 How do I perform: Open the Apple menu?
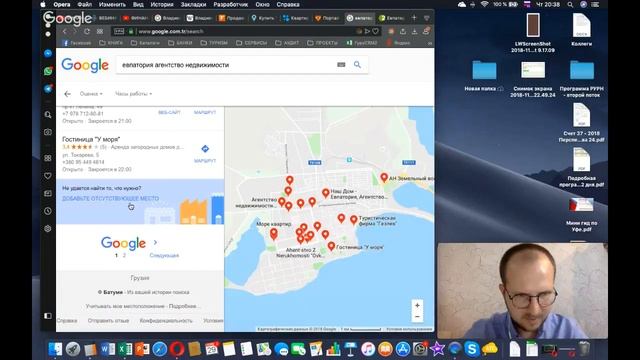coord(43,4)
